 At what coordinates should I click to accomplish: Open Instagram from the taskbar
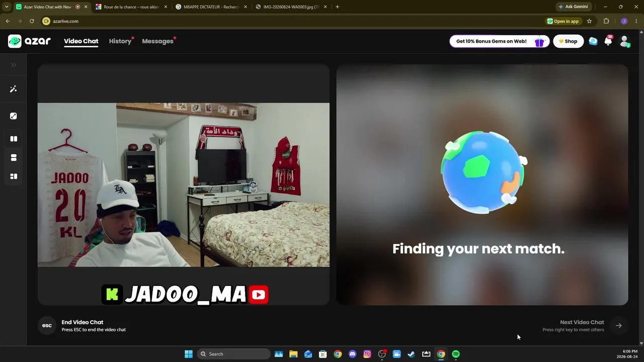coord(367,354)
